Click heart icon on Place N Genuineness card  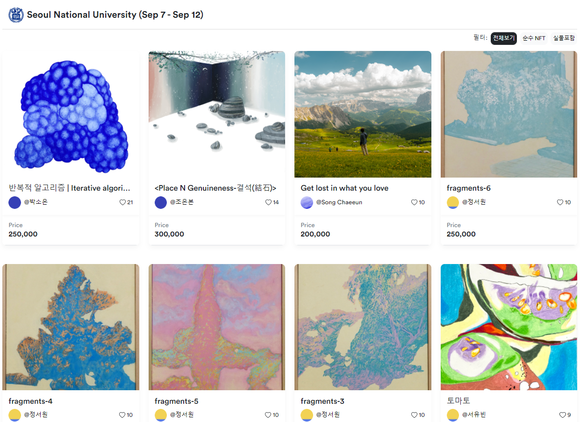click(x=268, y=202)
